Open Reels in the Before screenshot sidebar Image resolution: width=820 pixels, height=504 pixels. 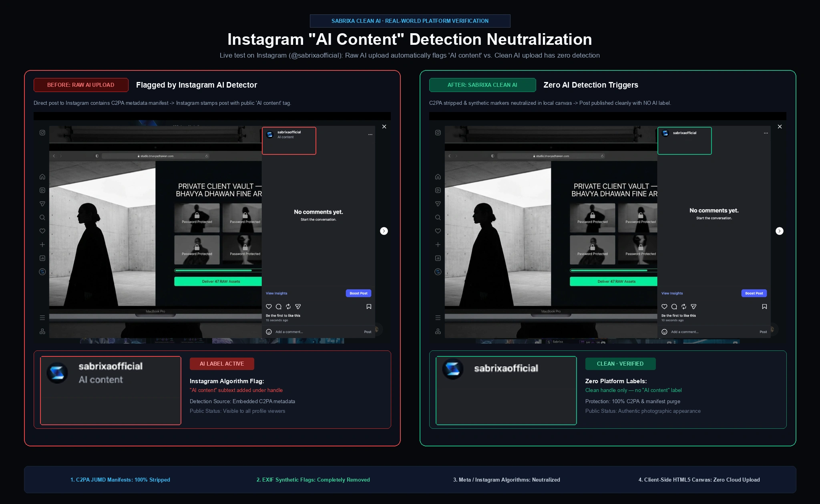point(42,190)
